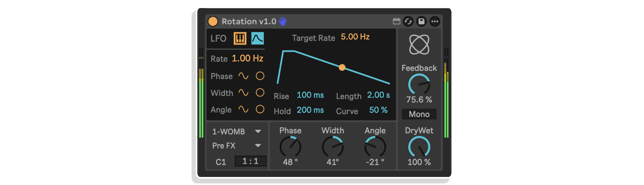Screen dimensions: 644x185
Task: Open the device menu with three dots
Action: pos(435,21)
